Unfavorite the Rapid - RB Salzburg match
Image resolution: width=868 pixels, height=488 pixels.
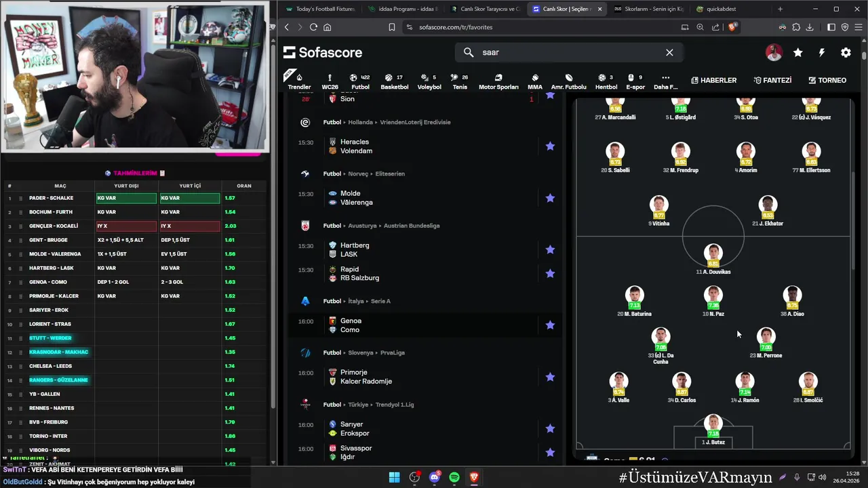coord(550,273)
